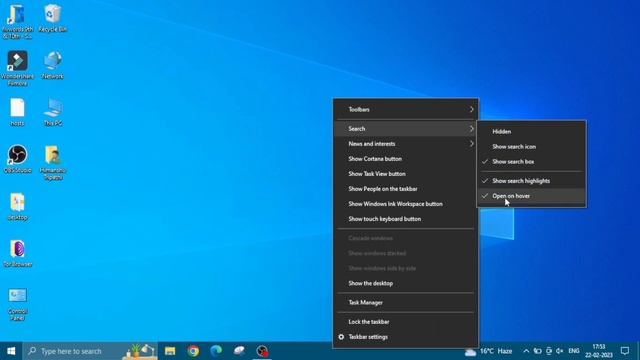Select the Show search box option
The image size is (640, 360).
point(531,162)
